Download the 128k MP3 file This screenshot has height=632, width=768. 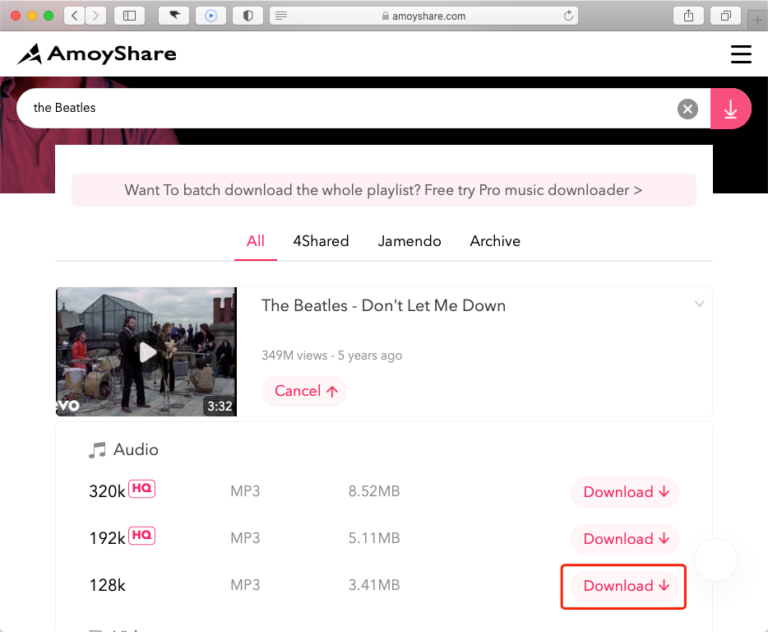(x=625, y=586)
